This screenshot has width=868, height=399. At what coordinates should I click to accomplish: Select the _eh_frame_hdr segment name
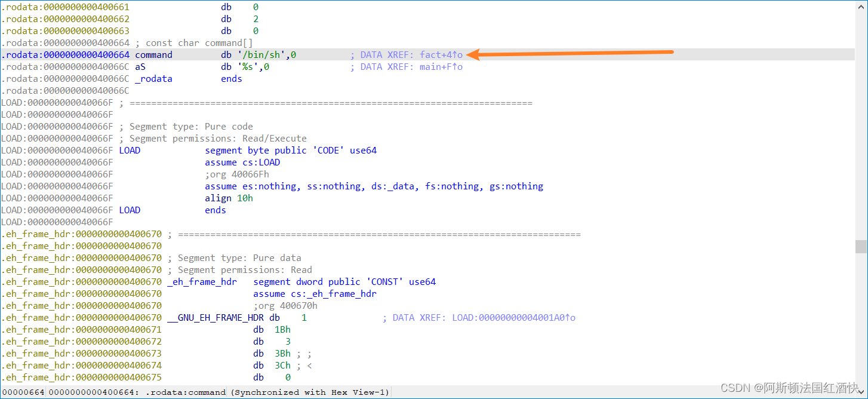pyautogui.click(x=202, y=281)
